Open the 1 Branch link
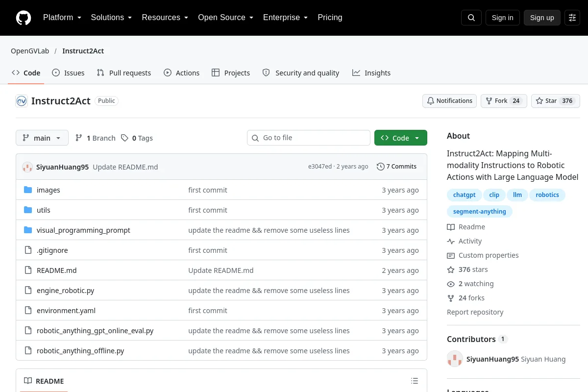 click(x=96, y=138)
